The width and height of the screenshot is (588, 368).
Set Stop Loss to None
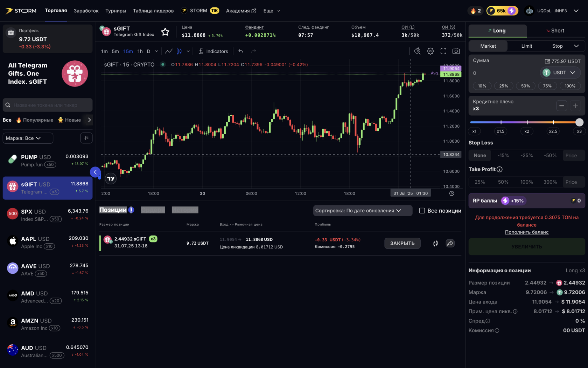[480, 155]
